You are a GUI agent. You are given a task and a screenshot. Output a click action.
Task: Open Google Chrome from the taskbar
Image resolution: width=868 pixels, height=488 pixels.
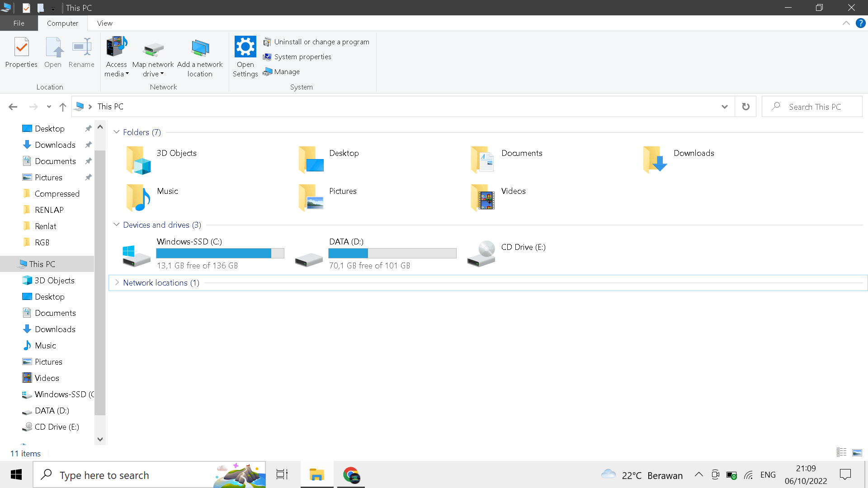pyautogui.click(x=351, y=475)
